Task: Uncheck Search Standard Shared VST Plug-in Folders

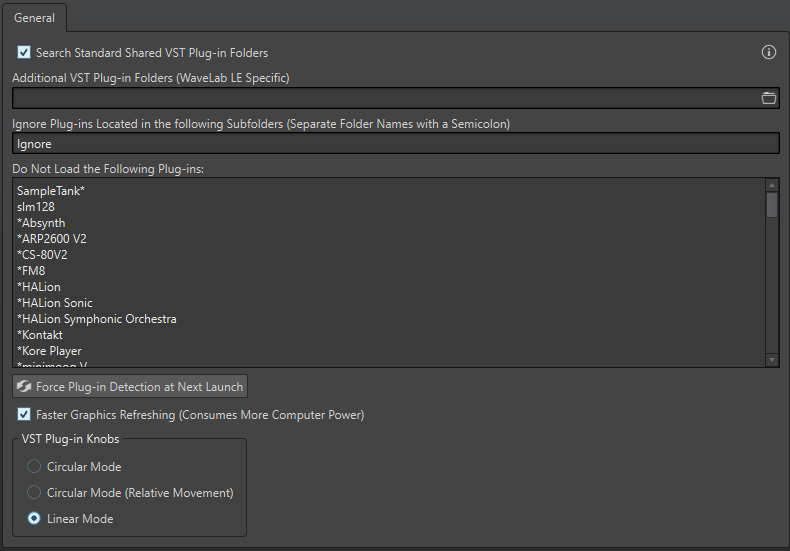Action: click(x=24, y=53)
